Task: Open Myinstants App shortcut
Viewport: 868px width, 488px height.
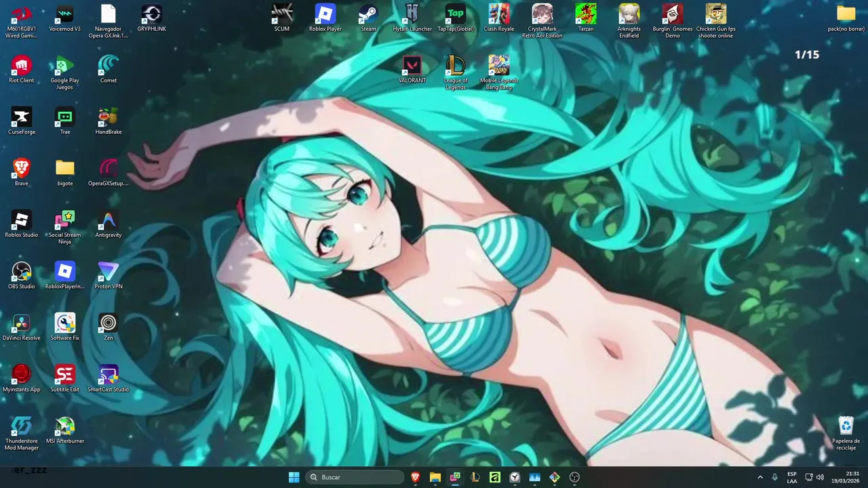Action: (22, 378)
